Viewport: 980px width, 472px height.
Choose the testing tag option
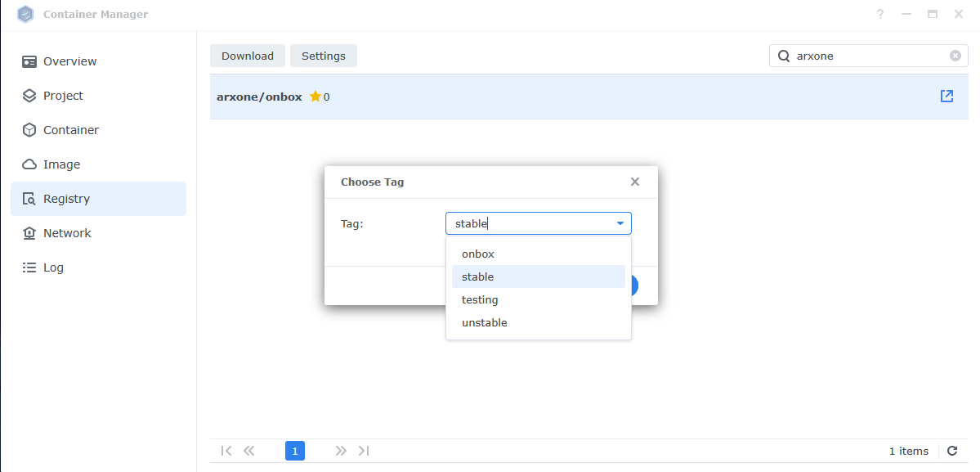pos(480,299)
